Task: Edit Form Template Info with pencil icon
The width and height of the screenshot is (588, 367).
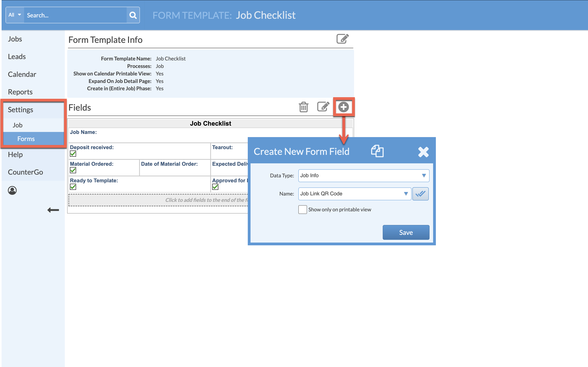Action: [x=342, y=39]
